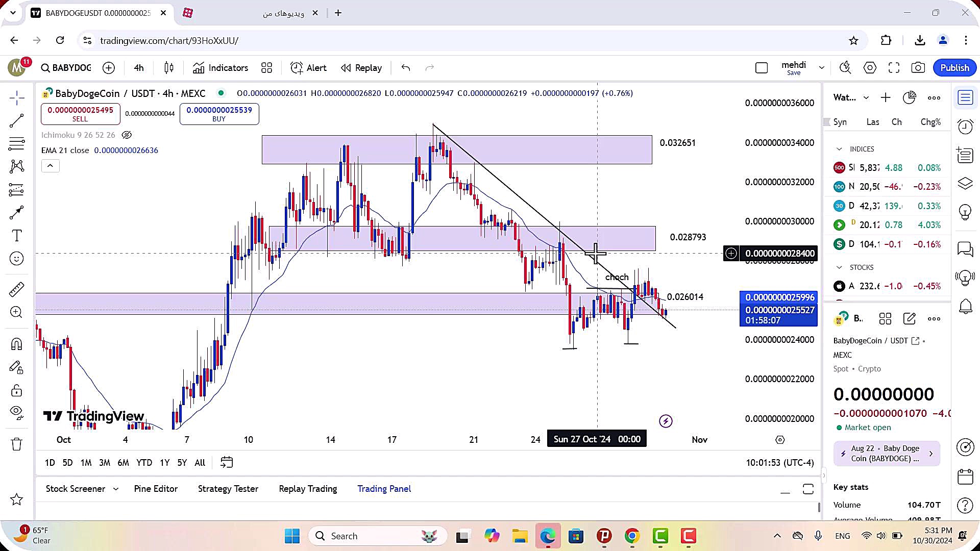Open the emoji icons tool
The width and height of the screenshot is (980, 551).
(x=16, y=259)
